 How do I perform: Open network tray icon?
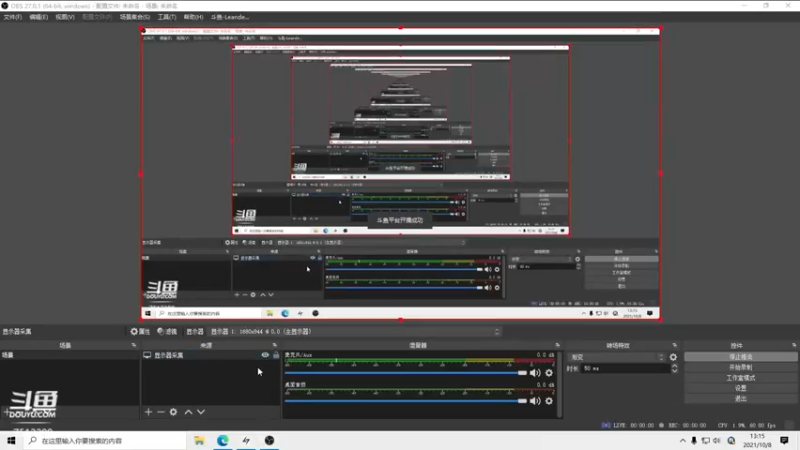point(706,441)
